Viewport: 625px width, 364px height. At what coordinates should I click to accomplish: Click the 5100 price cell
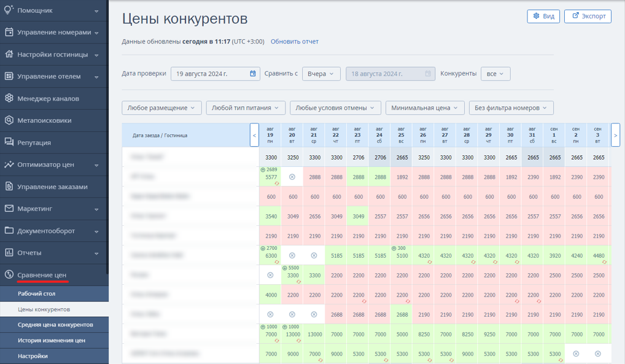coord(402,255)
